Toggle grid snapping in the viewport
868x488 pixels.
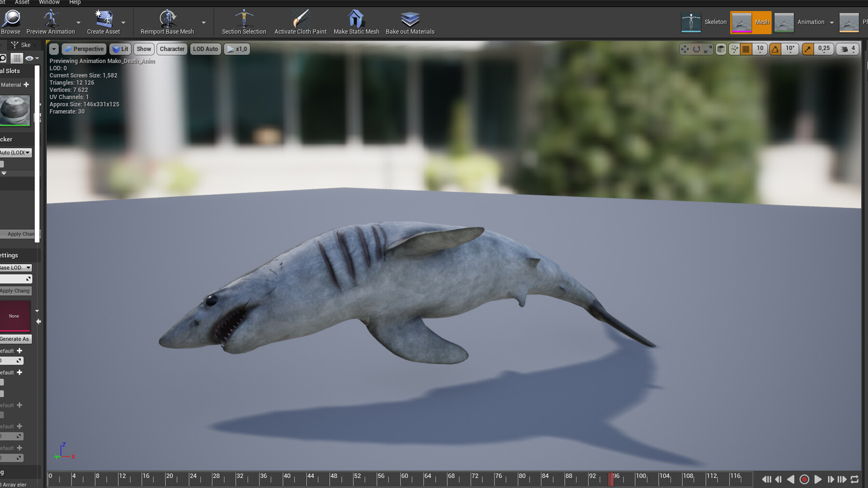(x=745, y=49)
